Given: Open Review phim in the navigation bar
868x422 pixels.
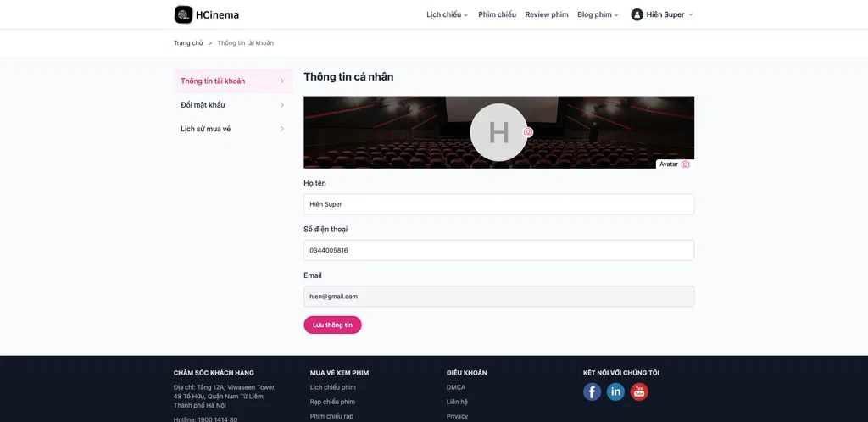Looking at the screenshot, I should pyautogui.click(x=547, y=15).
